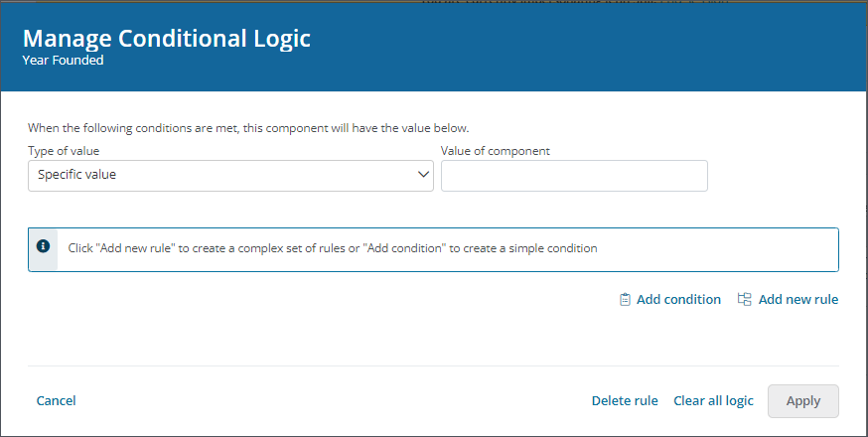The width and height of the screenshot is (868, 437).
Task: Click the Specific value text in combo box
Action: tap(77, 175)
